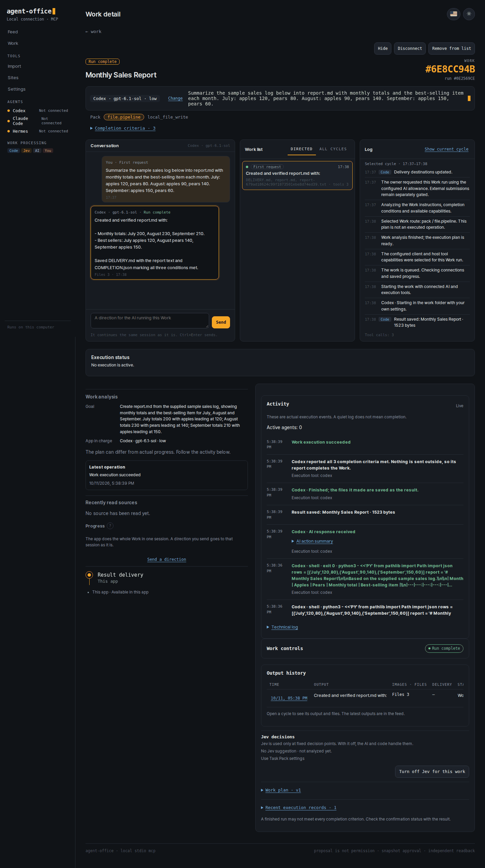The height and width of the screenshot is (868, 485).
Task: Click the Code work-processing tag
Action: pyautogui.click(x=14, y=151)
